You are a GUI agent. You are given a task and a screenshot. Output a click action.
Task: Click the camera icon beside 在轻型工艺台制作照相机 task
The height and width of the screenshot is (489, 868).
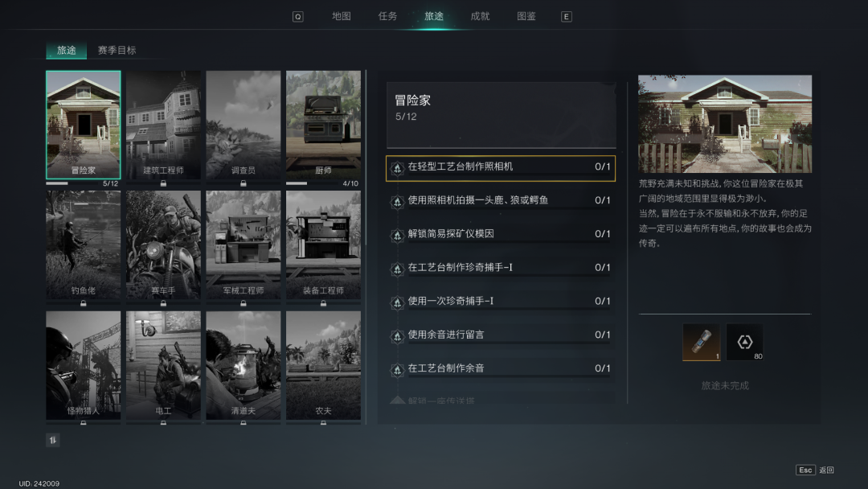click(397, 167)
